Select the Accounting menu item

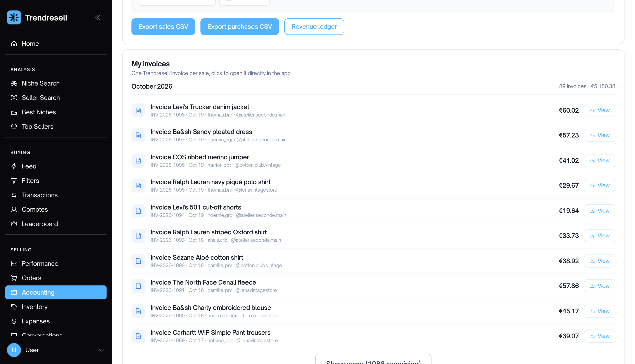pos(56,292)
